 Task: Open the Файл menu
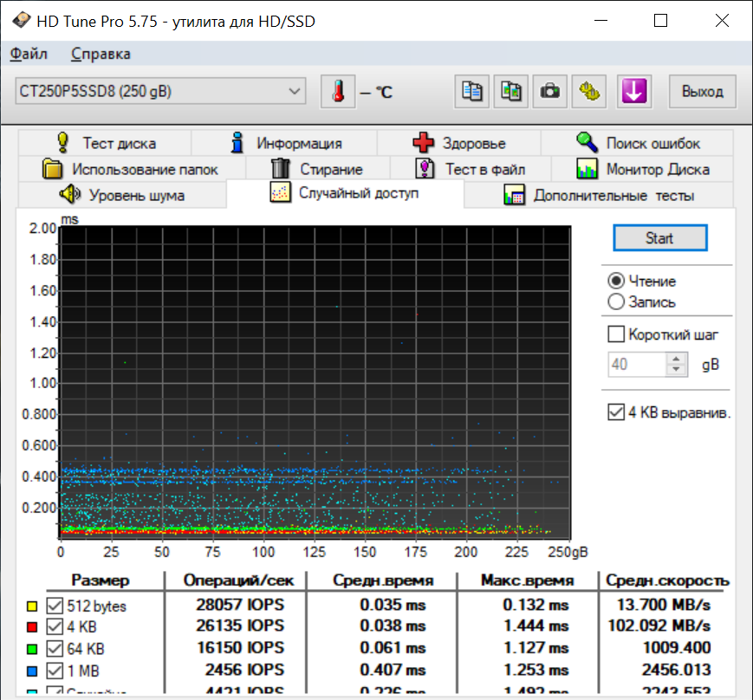click(x=29, y=54)
